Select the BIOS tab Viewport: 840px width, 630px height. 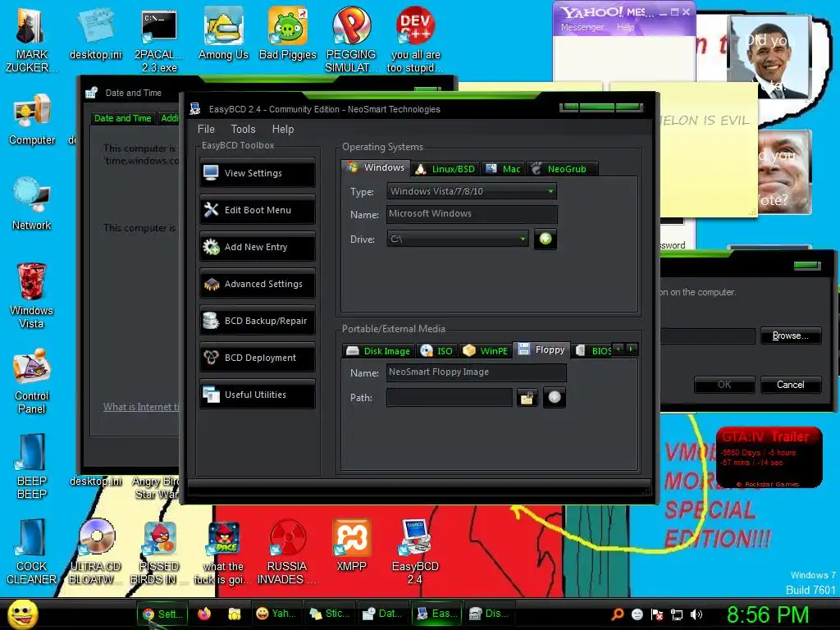[593, 351]
